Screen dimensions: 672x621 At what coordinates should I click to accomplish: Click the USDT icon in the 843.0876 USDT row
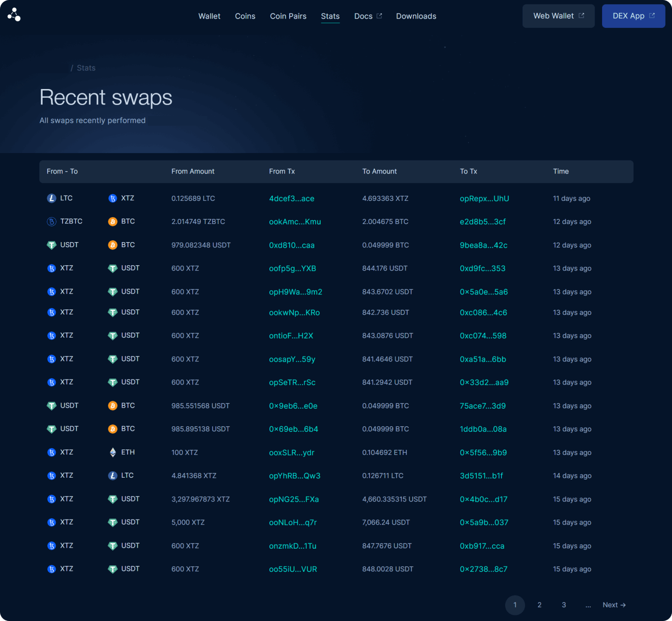tap(113, 336)
